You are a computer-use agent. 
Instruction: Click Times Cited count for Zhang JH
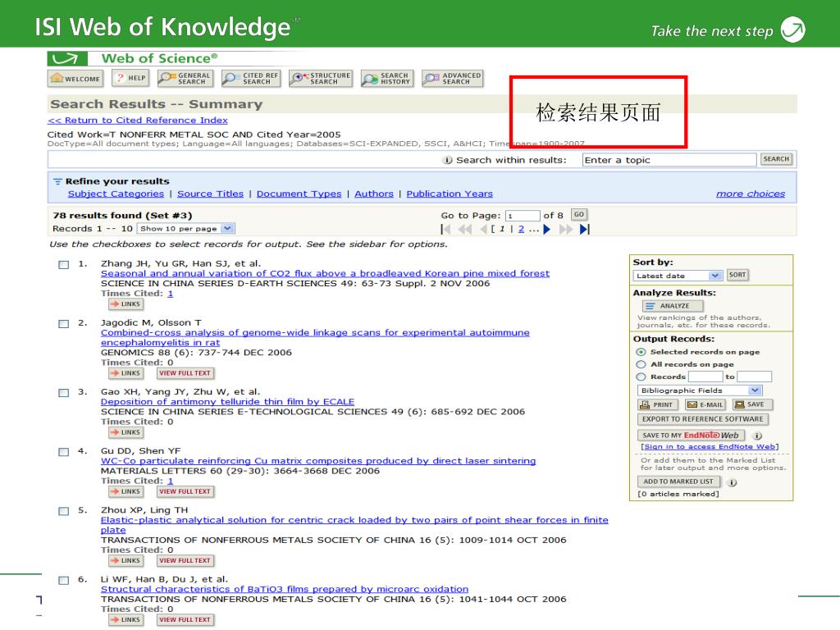[171, 294]
